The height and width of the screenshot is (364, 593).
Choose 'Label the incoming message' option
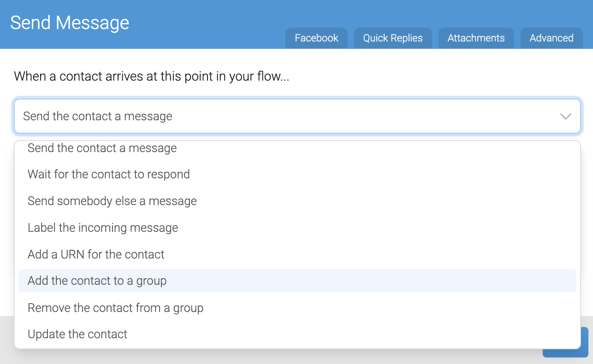pyautogui.click(x=297, y=228)
